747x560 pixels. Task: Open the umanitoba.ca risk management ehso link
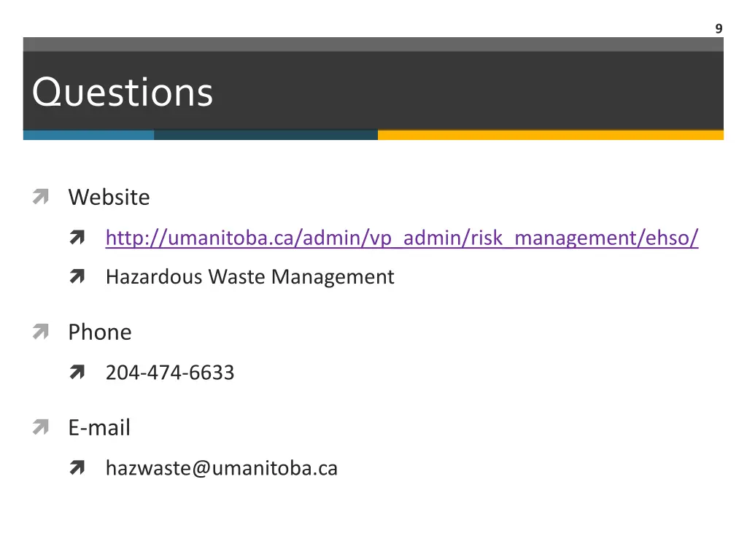(401, 238)
